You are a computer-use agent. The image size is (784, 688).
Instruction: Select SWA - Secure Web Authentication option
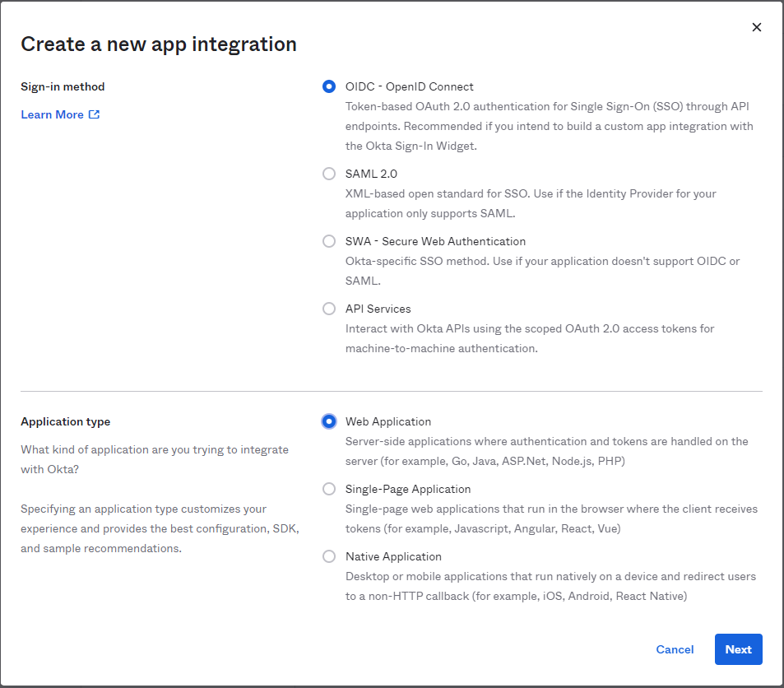(328, 241)
